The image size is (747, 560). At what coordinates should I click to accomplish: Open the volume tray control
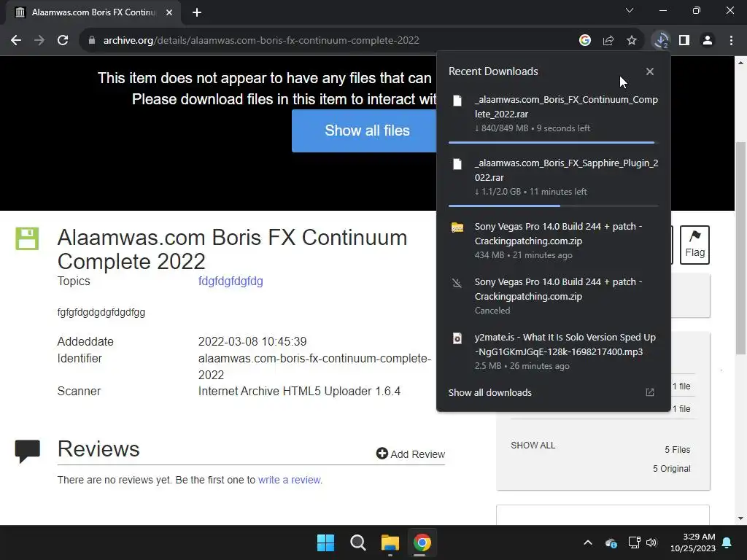[651, 542]
